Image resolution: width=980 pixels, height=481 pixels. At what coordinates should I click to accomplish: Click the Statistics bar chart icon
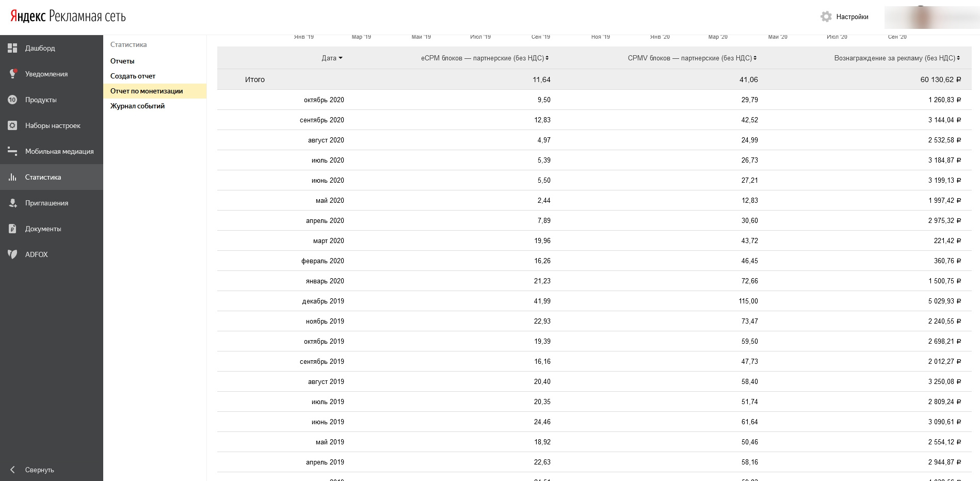[x=12, y=177]
